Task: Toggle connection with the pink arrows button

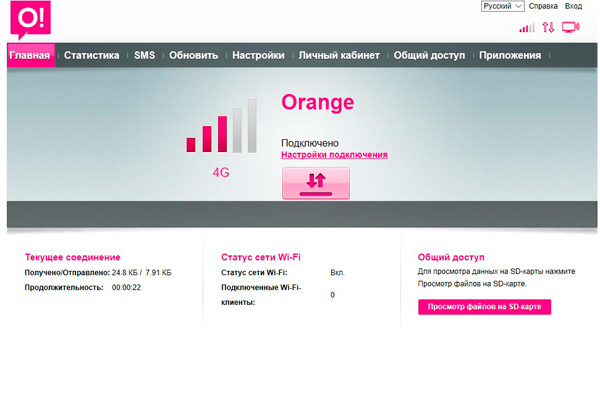Action: click(x=316, y=182)
